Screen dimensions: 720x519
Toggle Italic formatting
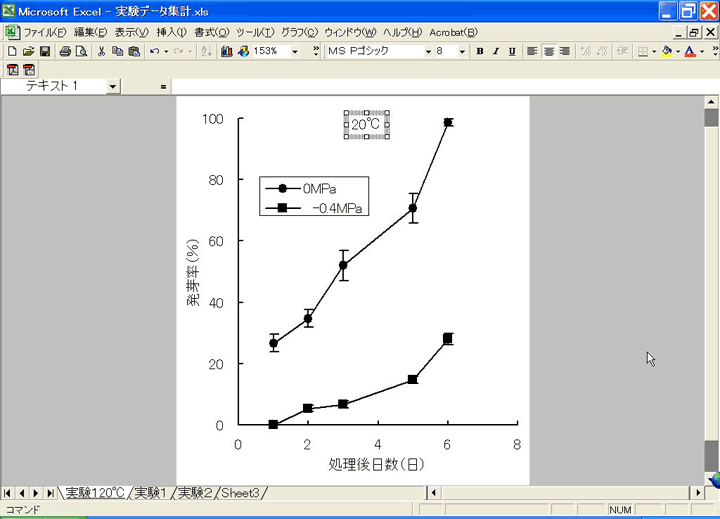[x=496, y=51]
